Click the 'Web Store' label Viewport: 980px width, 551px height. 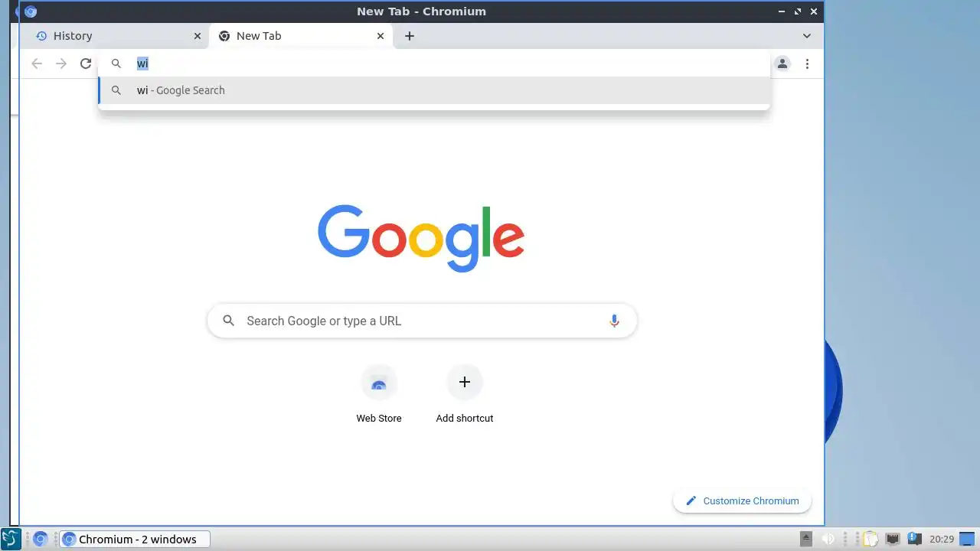tap(379, 418)
